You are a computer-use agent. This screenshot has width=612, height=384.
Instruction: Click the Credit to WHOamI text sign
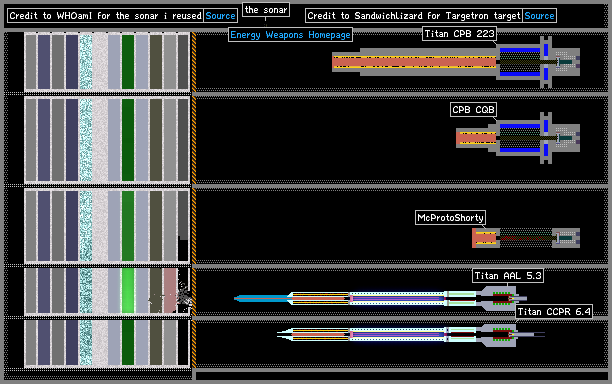(x=105, y=16)
